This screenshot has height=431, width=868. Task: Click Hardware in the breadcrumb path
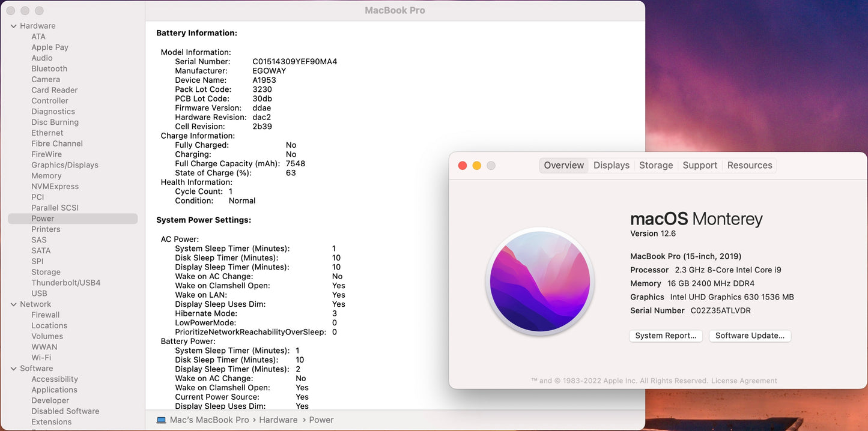click(x=278, y=420)
